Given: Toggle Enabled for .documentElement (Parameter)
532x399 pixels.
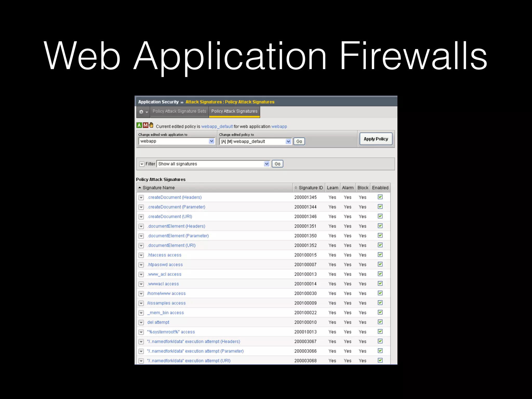Looking at the screenshot, I should tap(380, 235).
